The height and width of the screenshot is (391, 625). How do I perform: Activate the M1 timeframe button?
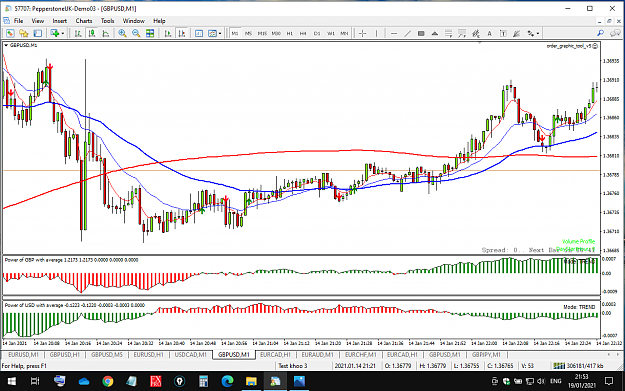[235, 33]
